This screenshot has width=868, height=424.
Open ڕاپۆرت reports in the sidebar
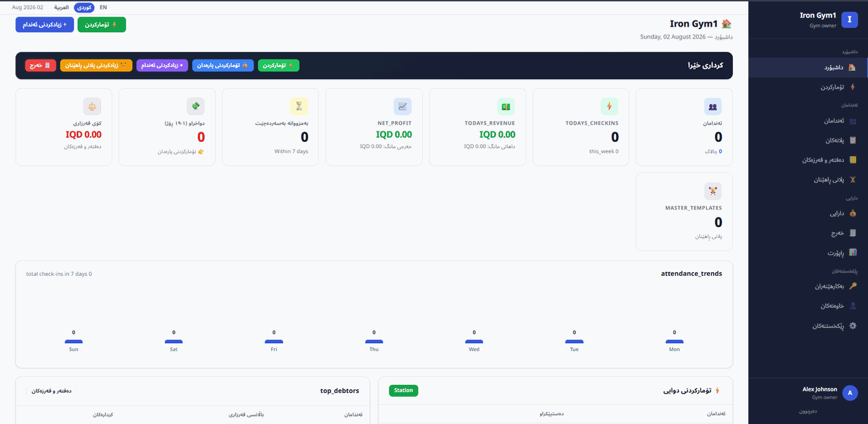[808, 253]
